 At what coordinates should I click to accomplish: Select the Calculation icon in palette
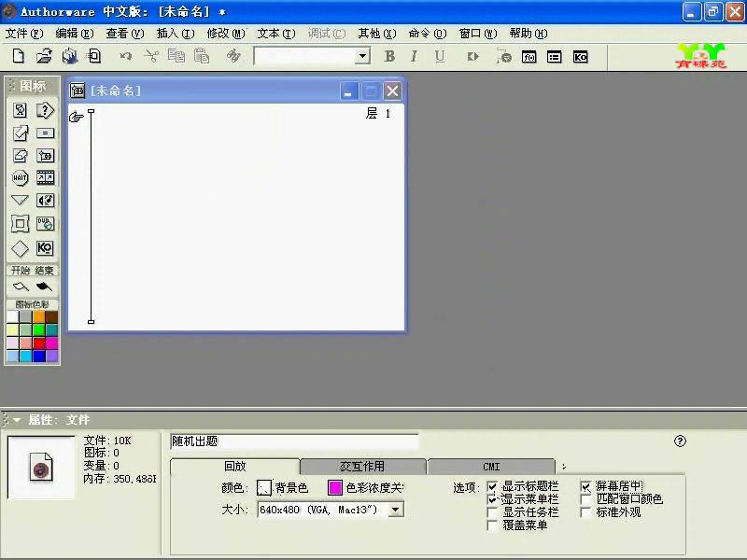(45, 133)
